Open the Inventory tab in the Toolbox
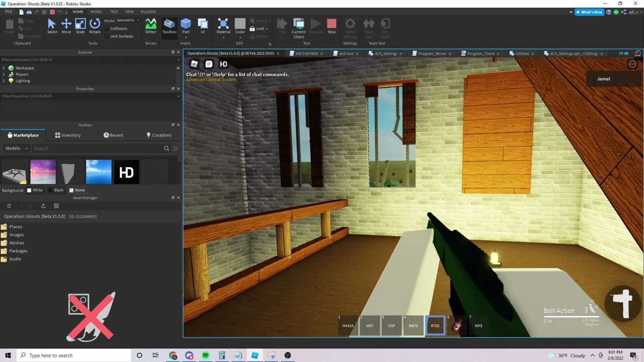 click(x=68, y=135)
